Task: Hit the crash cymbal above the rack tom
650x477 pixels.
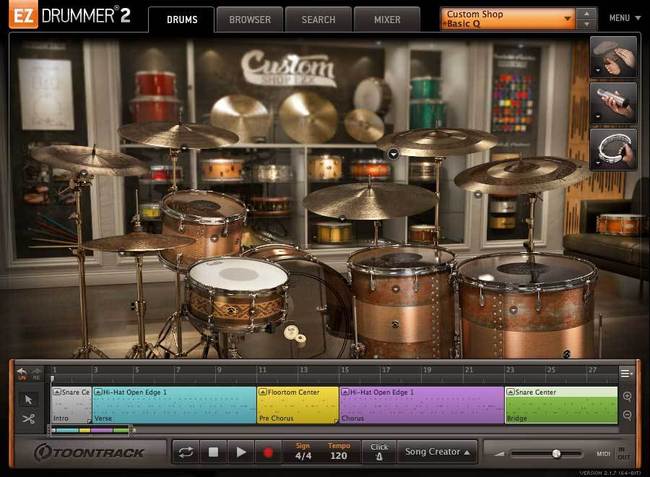Action: click(178, 135)
